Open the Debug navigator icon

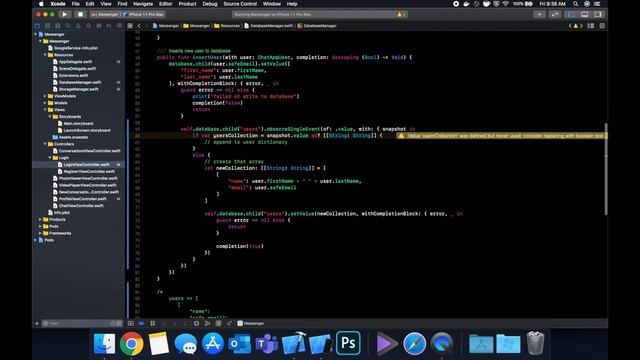click(x=99, y=26)
